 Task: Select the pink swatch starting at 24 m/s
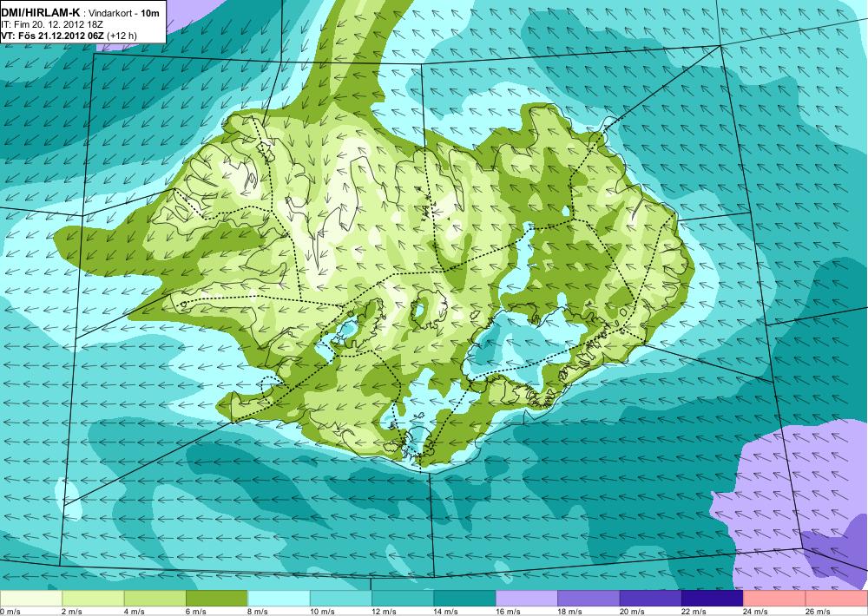pos(775,599)
